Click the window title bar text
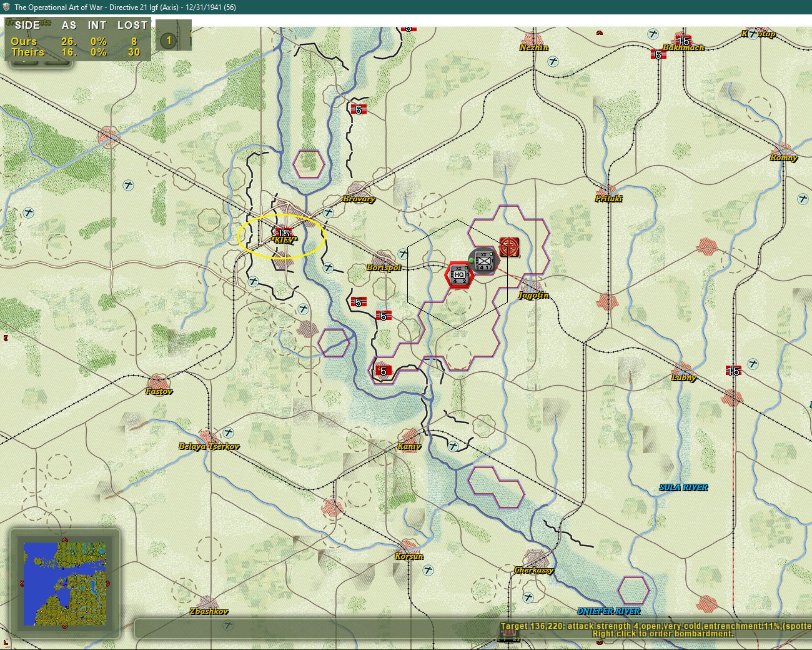Viewport: 812px width, 650px height. click(125, 7)
